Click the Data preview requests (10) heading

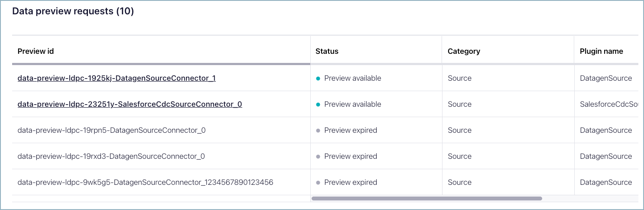tap(73, 12)
